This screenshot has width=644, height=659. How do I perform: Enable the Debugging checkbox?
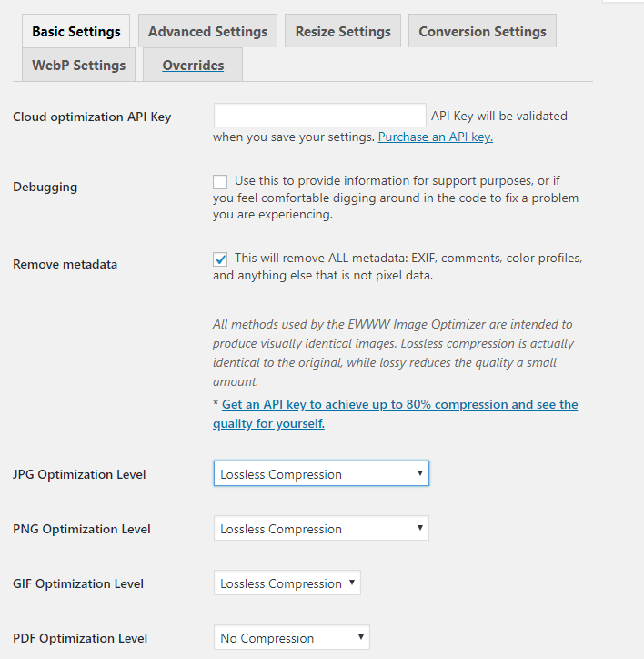[220, 182]
